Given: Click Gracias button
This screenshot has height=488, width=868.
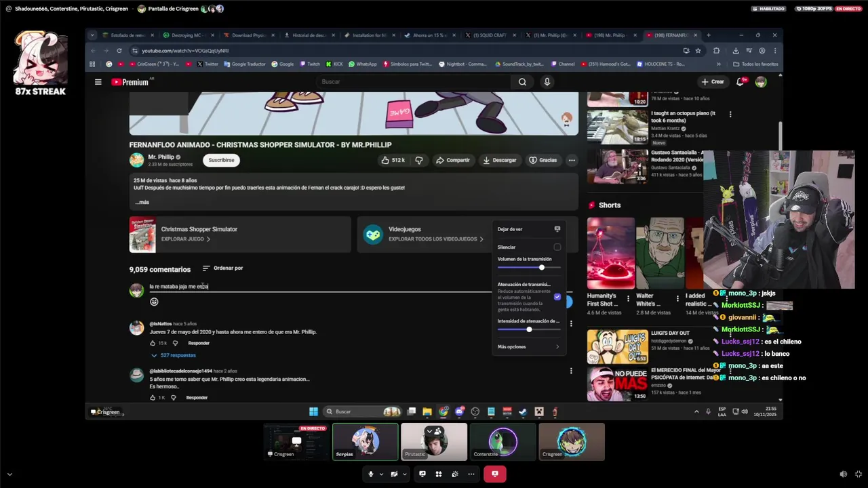Looking at the screenshot, I should (x=542, y=161).
